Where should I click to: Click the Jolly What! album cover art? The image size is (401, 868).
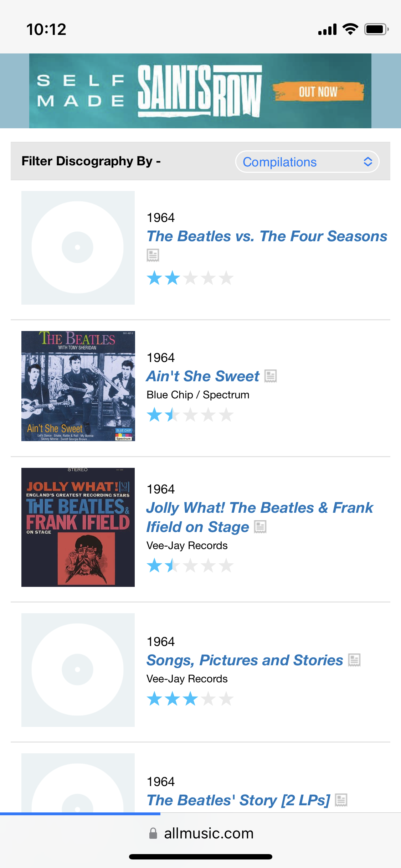(78, 527)
